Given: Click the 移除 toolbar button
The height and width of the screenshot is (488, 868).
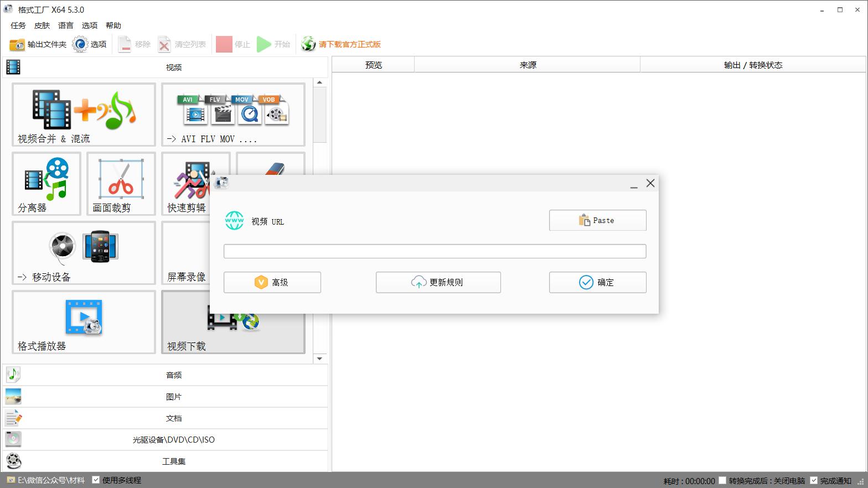Looking at the screenshot, I should 134,44.
